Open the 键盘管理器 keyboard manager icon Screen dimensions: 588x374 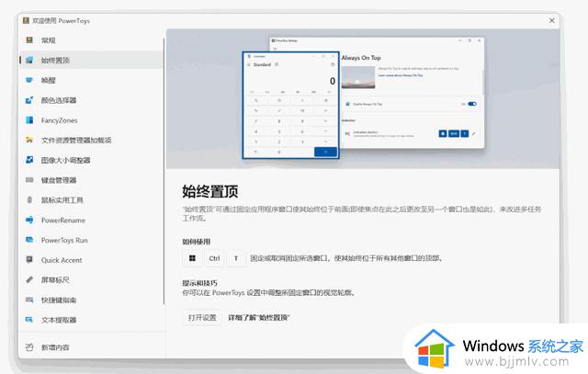click(29, 180)
